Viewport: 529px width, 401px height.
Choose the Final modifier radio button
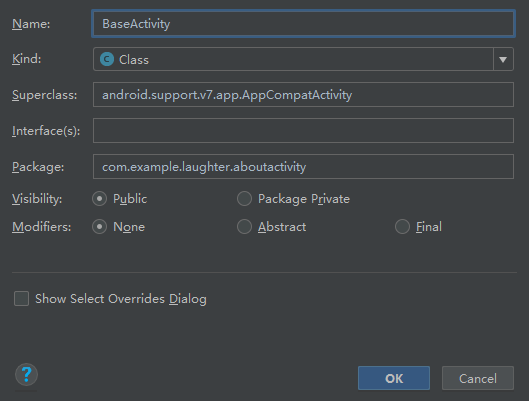click(402, 227)
